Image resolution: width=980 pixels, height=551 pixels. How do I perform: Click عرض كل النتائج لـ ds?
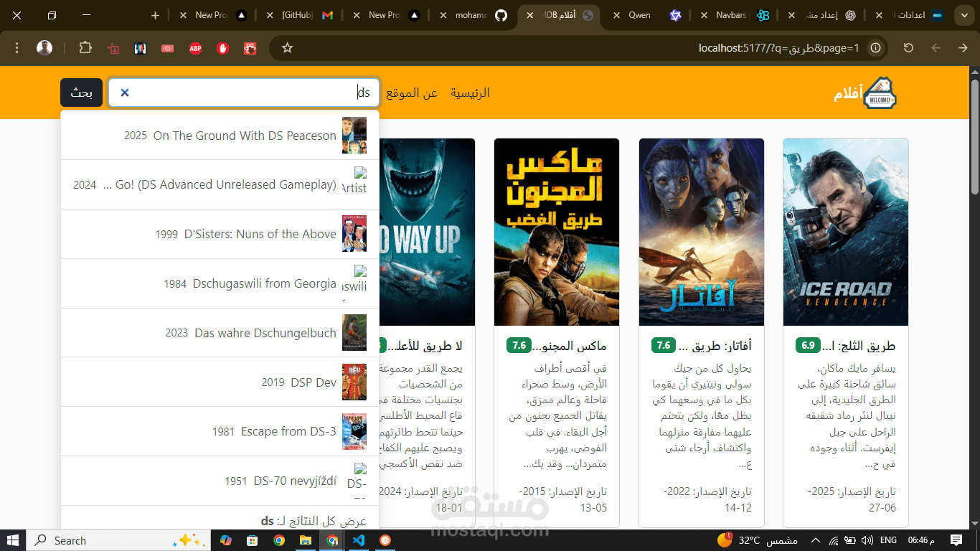(314, 522)
